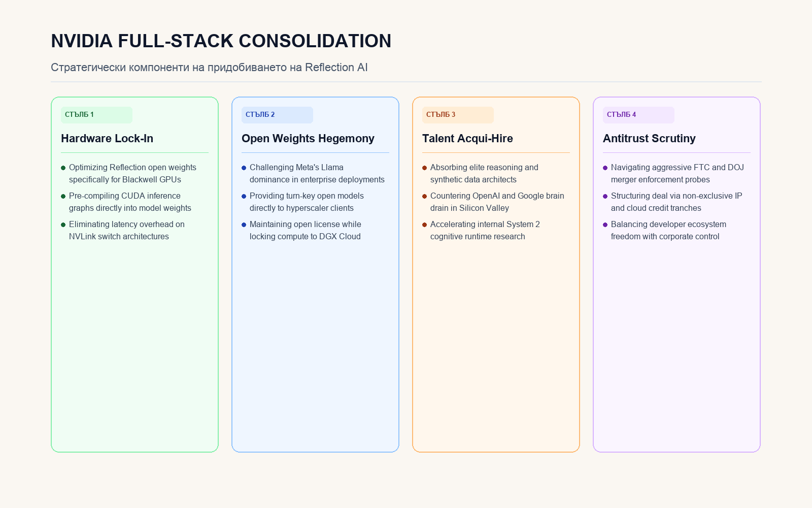Select the СТЪЛБ 4 purple badge
This screenshot has width=812, height=508.
[638, 115]
